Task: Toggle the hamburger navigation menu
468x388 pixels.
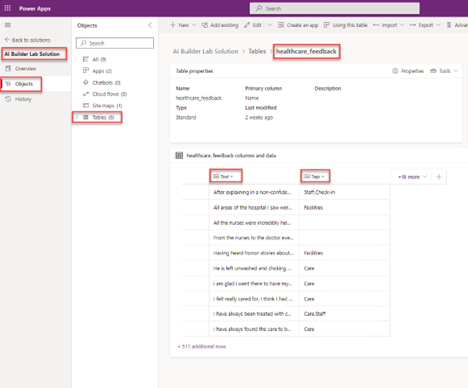Action: (8, 25)
